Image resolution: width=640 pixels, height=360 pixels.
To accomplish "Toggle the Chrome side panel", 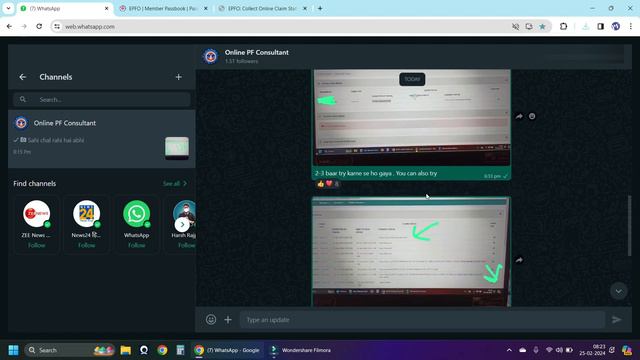I will 600,27.
